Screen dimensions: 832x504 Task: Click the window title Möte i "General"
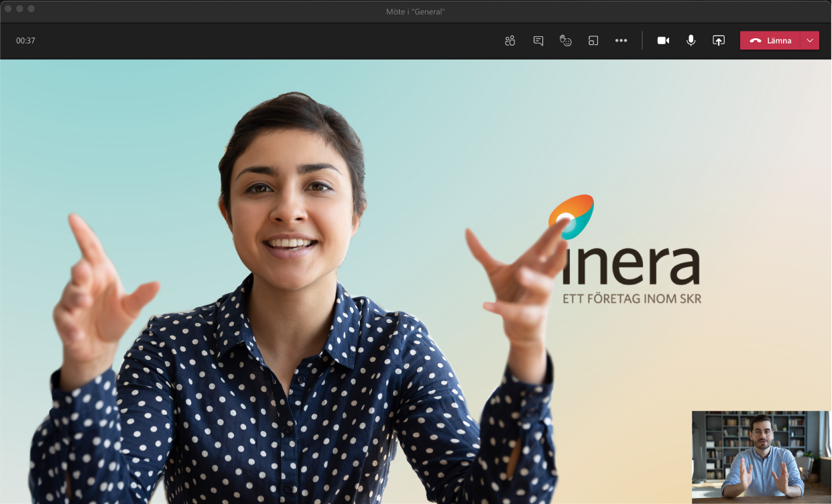(416, 11)
